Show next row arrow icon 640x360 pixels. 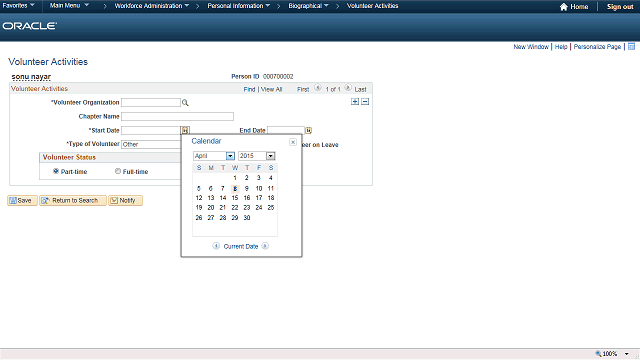[348, 88]
